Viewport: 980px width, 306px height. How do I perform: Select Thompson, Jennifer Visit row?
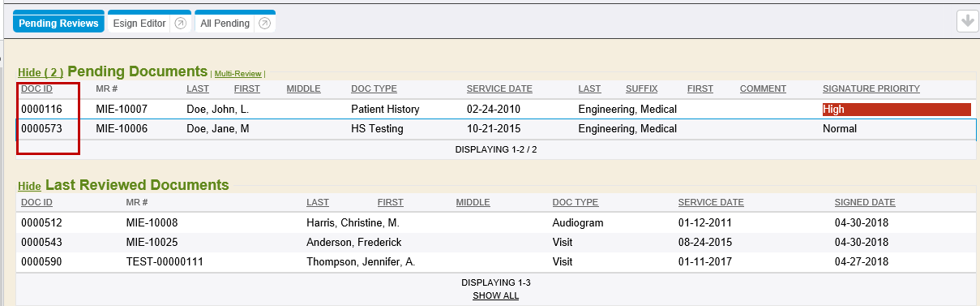(x=496, y=262)
